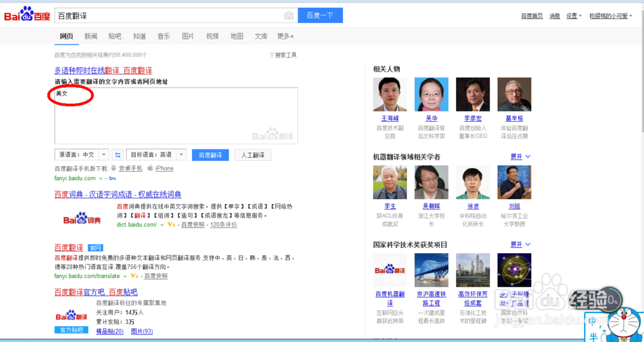Click the 搜索工具 filter icon

pyautogui.click(x=272, y=55)
